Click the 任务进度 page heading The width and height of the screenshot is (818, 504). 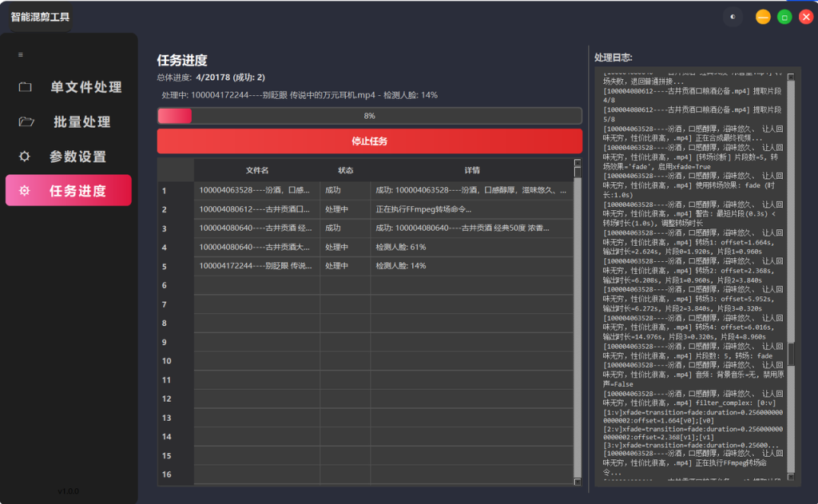tap(182, 61)
